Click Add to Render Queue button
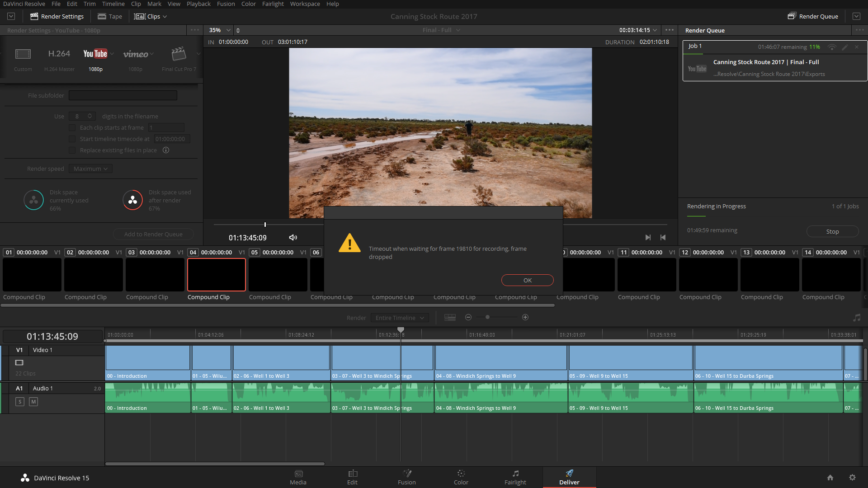This screenshot has width=868, height=488. [153, 235]
